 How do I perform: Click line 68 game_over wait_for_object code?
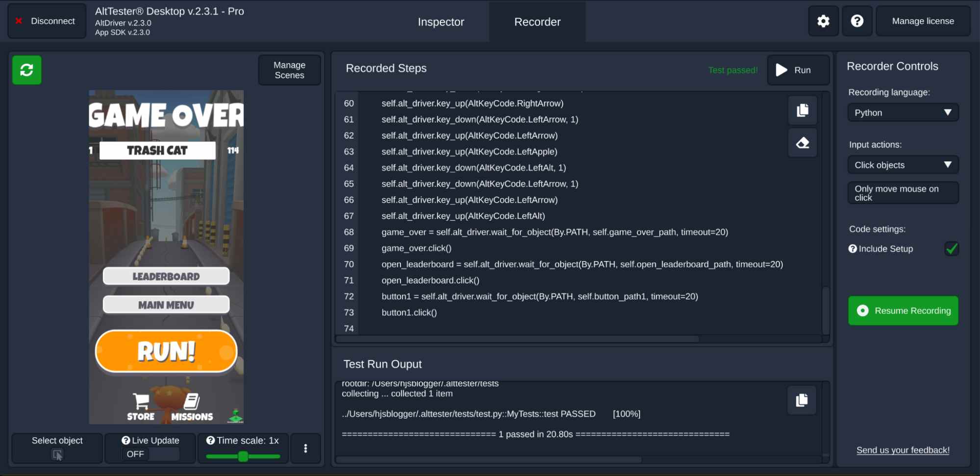pyautogui.click(x=554, y=232)
